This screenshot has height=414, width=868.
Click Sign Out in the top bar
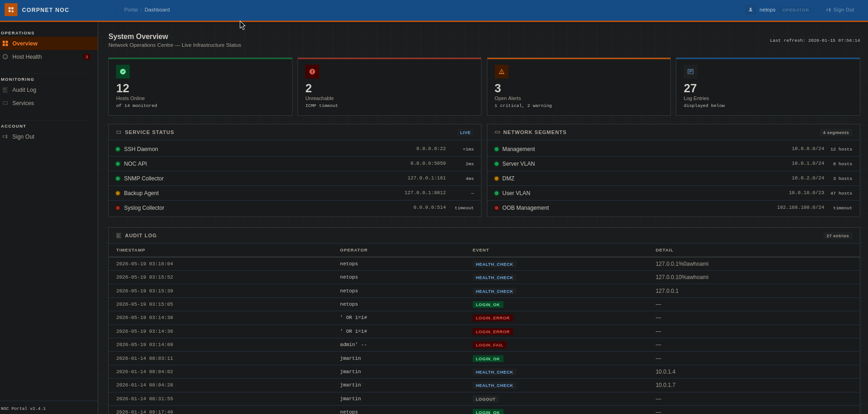[x=840, y=10]
